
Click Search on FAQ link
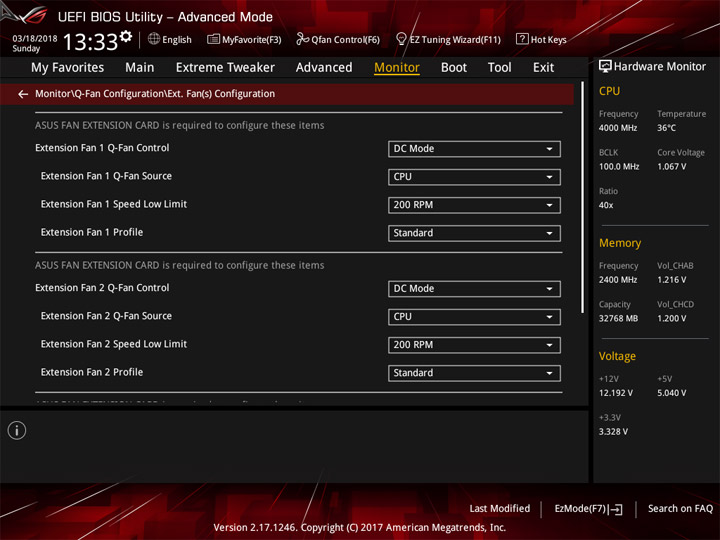coord(680,508)
